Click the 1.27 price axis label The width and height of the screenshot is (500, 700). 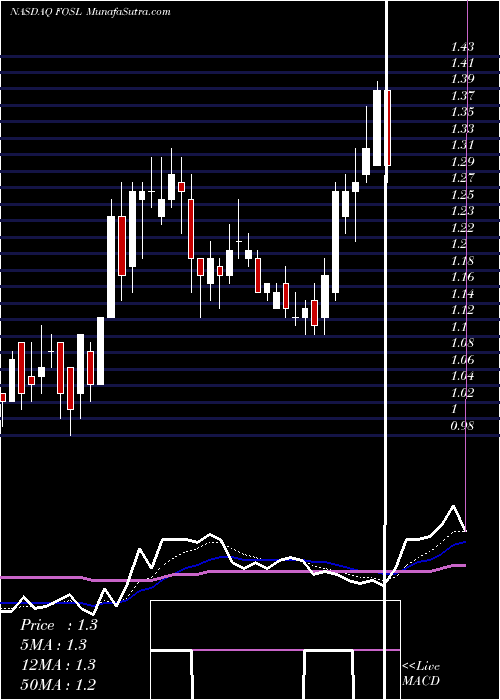pos(462,179)
